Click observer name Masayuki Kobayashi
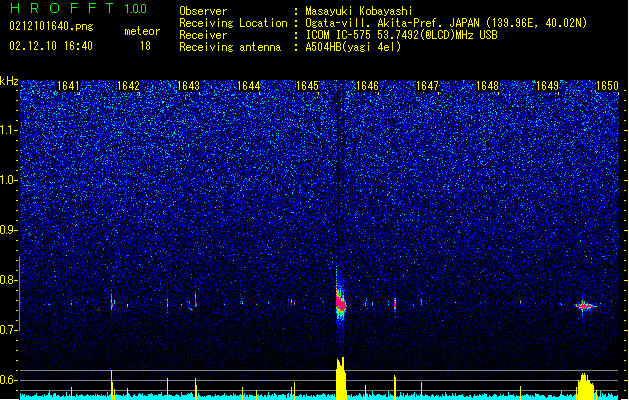The width and height of the screenshot is (629, 400). 358,11
